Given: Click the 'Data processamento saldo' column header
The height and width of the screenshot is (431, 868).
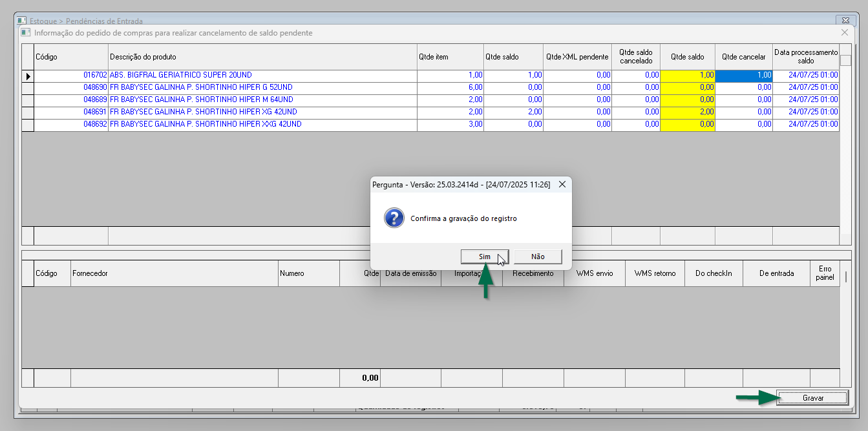Looking at the screenshot, I should click(x=806, y=57).
